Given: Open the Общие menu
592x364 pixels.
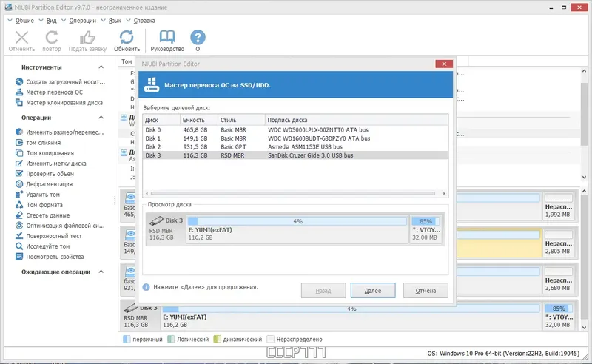Looking at the screenshot, I should pos(24,21).
